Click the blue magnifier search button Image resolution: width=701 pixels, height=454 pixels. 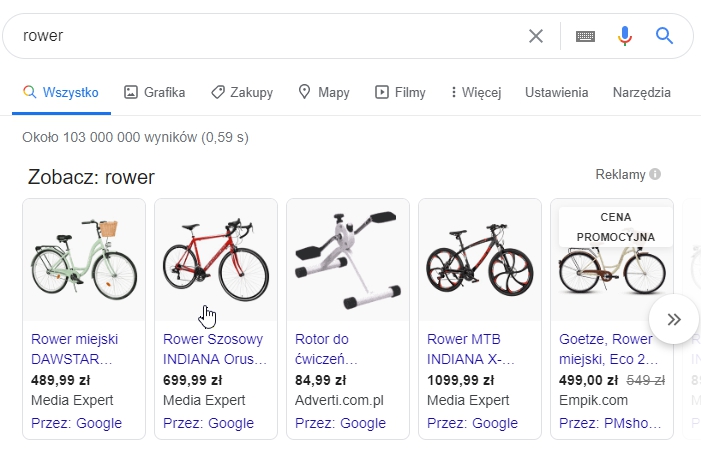(665, 36)
